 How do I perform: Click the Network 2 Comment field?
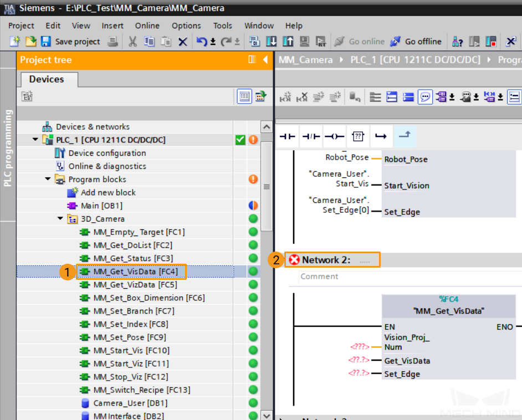point(411,276)
